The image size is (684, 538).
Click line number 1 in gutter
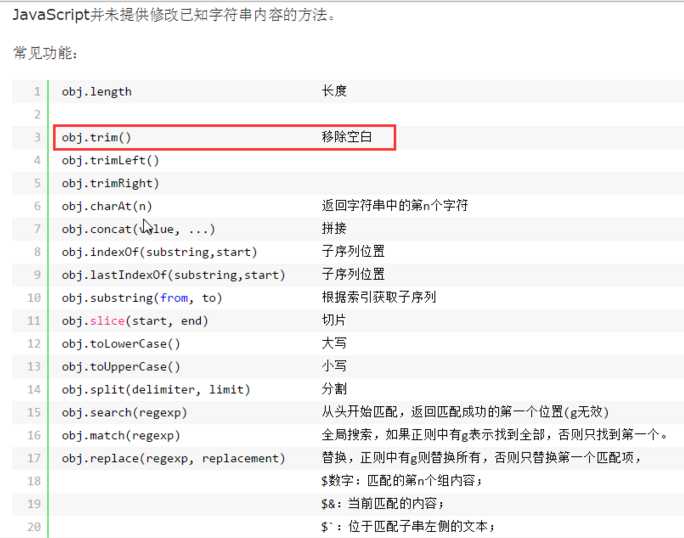[x=37, y=92]
